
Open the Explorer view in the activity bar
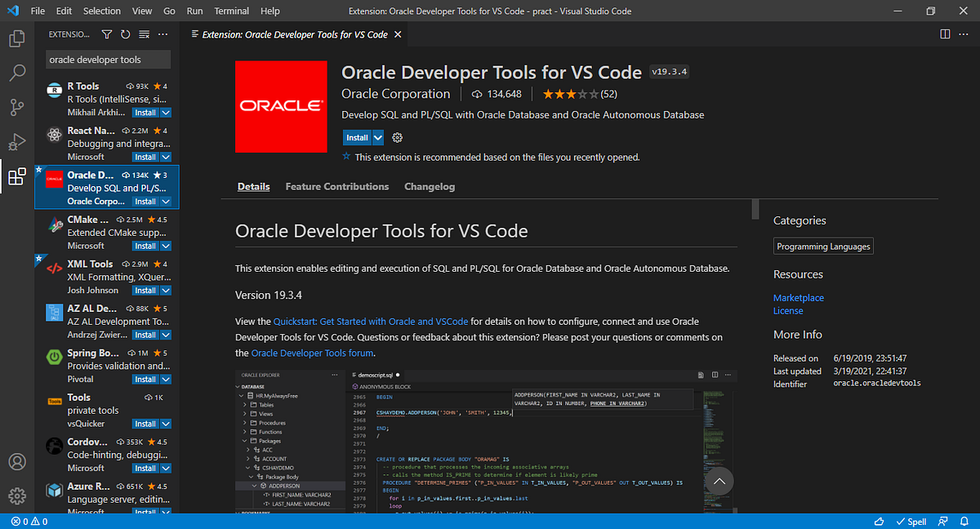click(17, 38)
